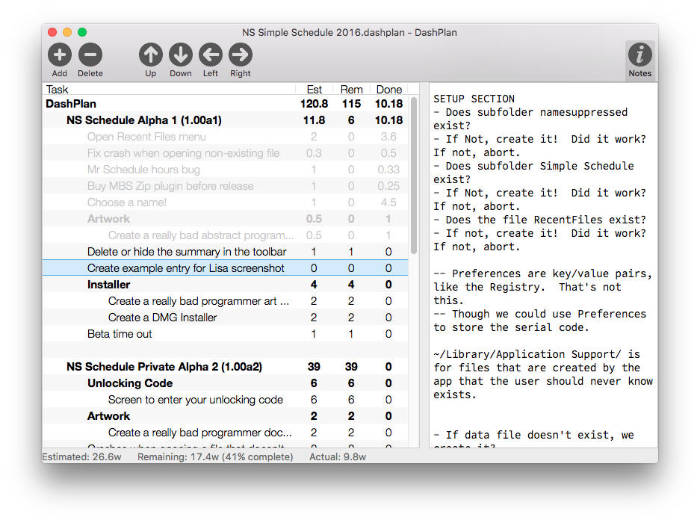Viewport: 700px width, 523px height.
Task: Select Create a DMG Installer task
Action: tap(225, 317)
